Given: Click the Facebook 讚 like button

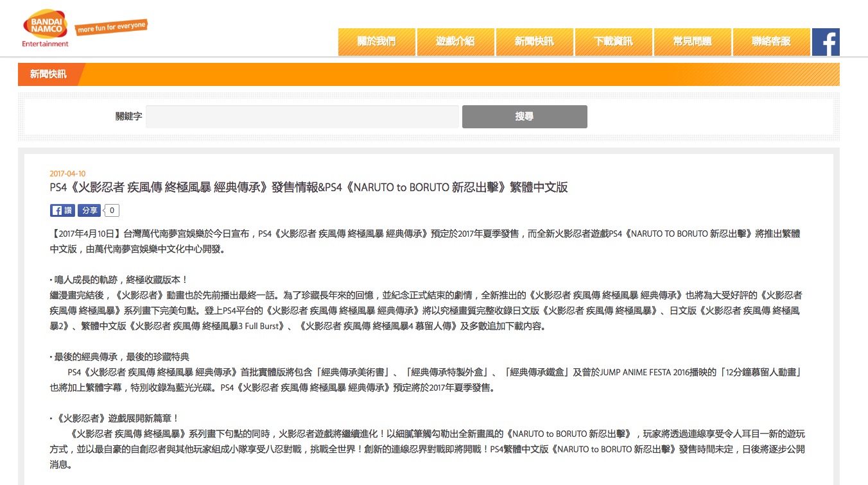Looking at the screenshot, I should point(62,210).
